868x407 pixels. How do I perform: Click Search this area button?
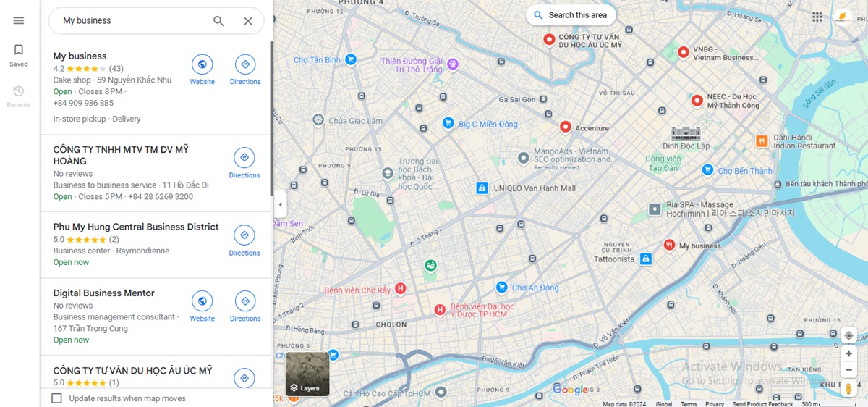coord(571,14)
